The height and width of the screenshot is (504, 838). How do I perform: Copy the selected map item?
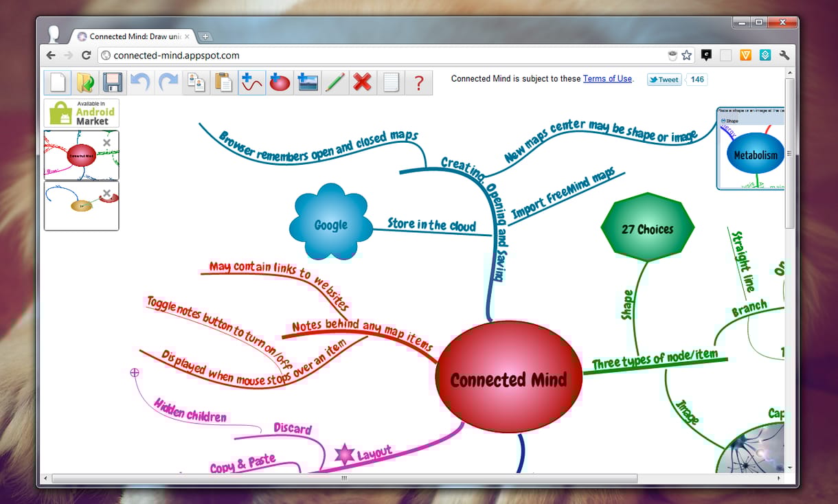[196, 82]
